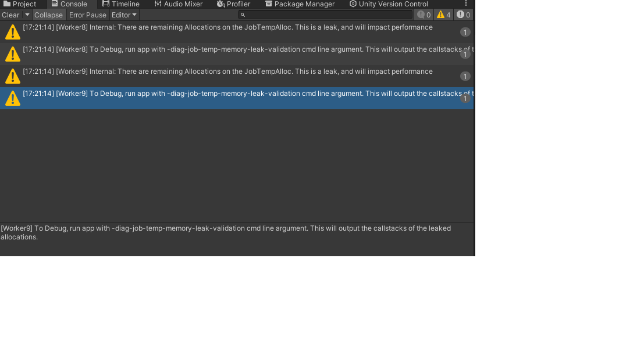644x362 pixels.
Task: Click the warning icon on the Worker9 Internal leak entry
Action: (x=12, y=76)
